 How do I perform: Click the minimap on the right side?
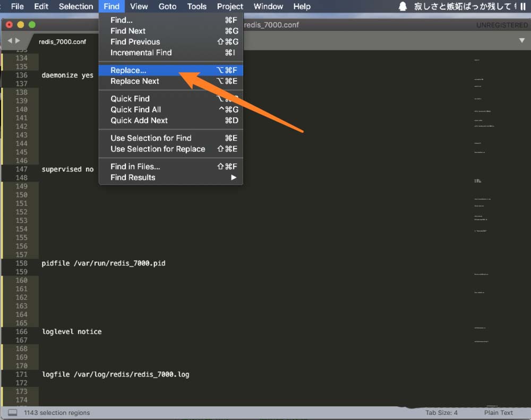486,212
